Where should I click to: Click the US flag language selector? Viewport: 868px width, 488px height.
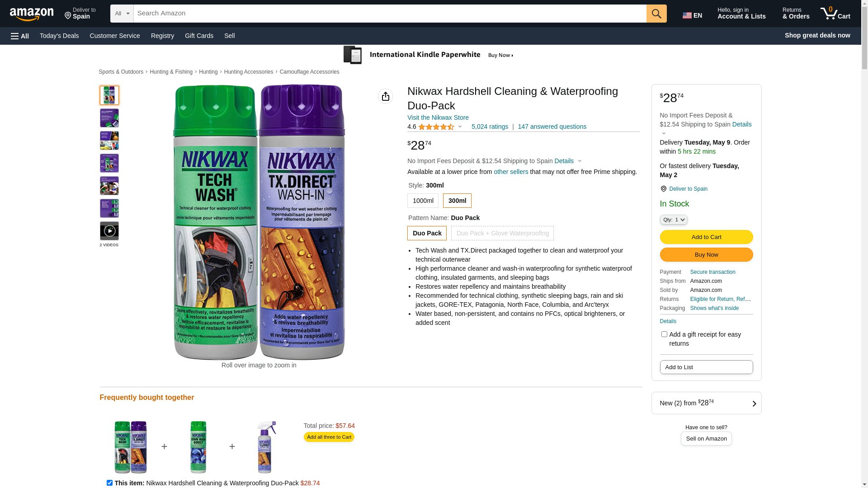(x=692, y=15)
